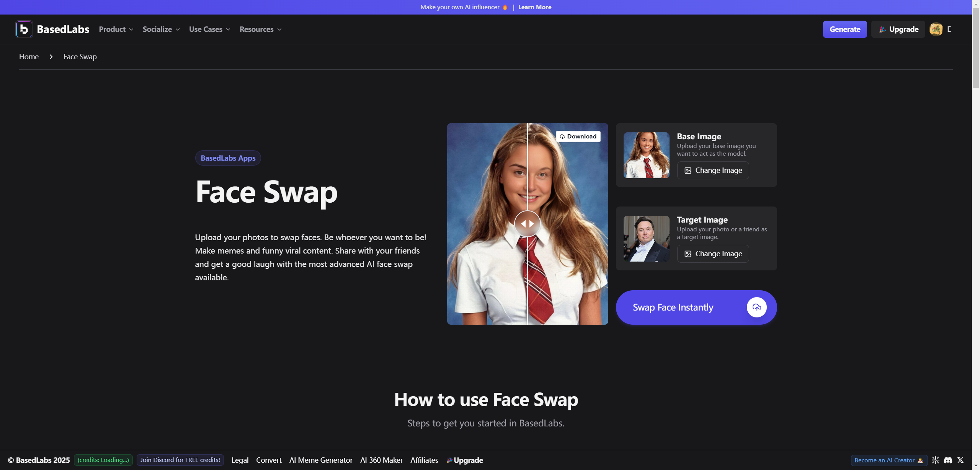Open the Use Cases dropdown

[210, 29]
